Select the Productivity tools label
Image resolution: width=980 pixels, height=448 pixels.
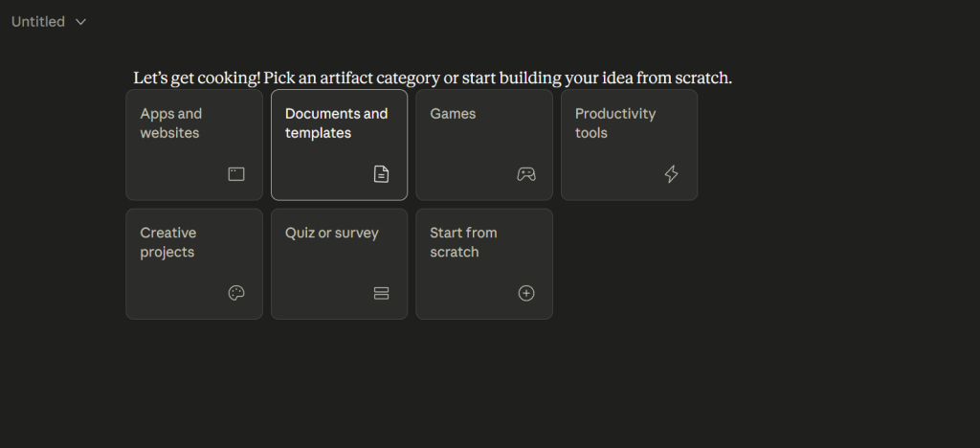click(615, 123)
